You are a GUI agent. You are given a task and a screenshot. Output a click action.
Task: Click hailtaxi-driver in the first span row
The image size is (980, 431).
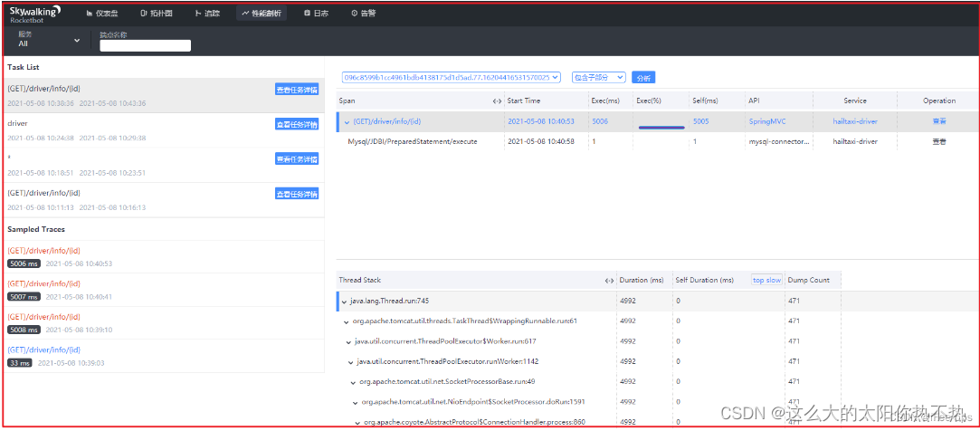click(855, 122)
